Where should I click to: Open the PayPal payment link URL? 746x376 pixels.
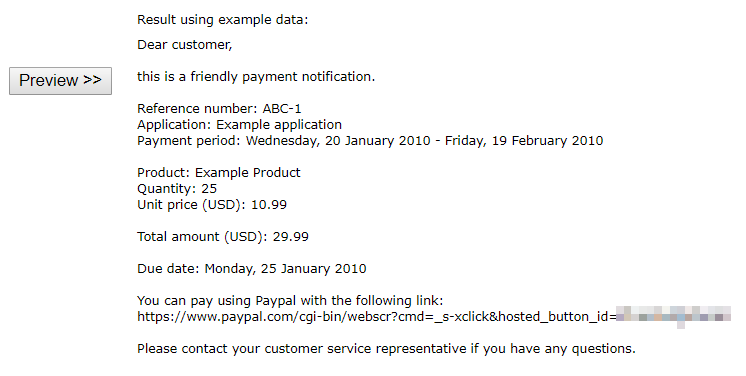tap(434, 317)
